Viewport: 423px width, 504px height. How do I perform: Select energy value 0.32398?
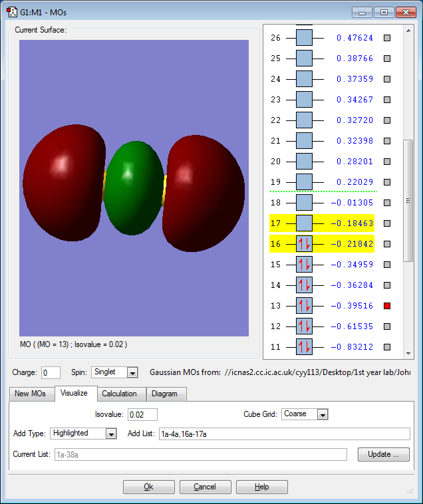click(x=354, y=141)
